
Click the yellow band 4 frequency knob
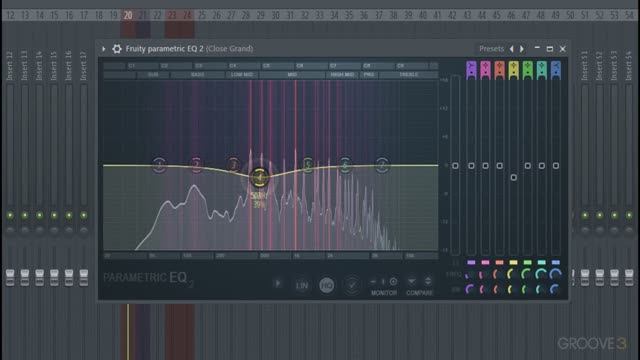click(x=513, y=275)
